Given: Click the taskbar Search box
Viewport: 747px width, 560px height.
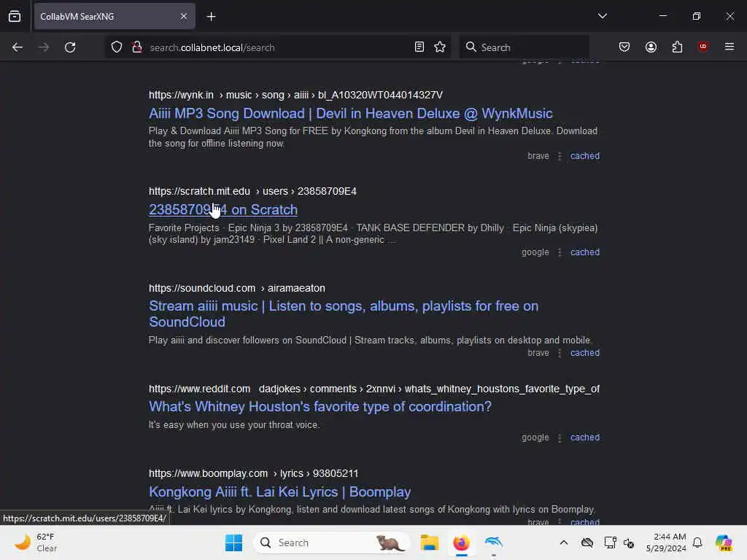Looking at the screenshot, I should pyautogui.click(x=331, y=542).
